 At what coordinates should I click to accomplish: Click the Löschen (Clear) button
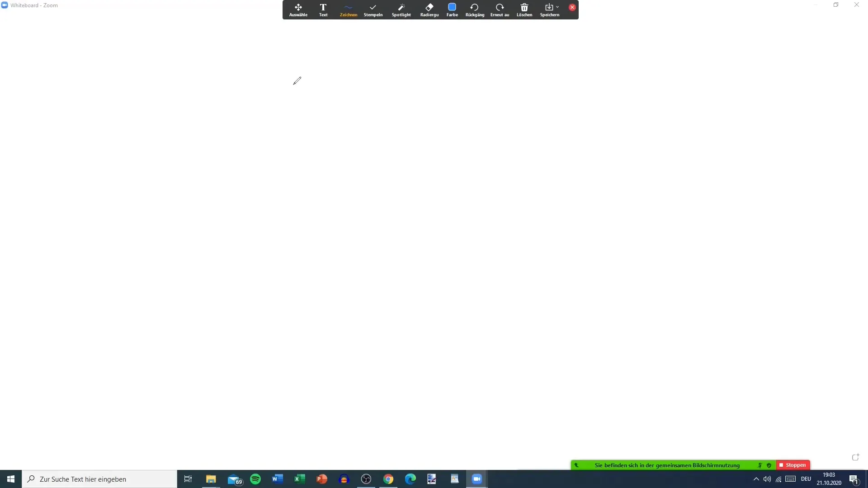524,9
